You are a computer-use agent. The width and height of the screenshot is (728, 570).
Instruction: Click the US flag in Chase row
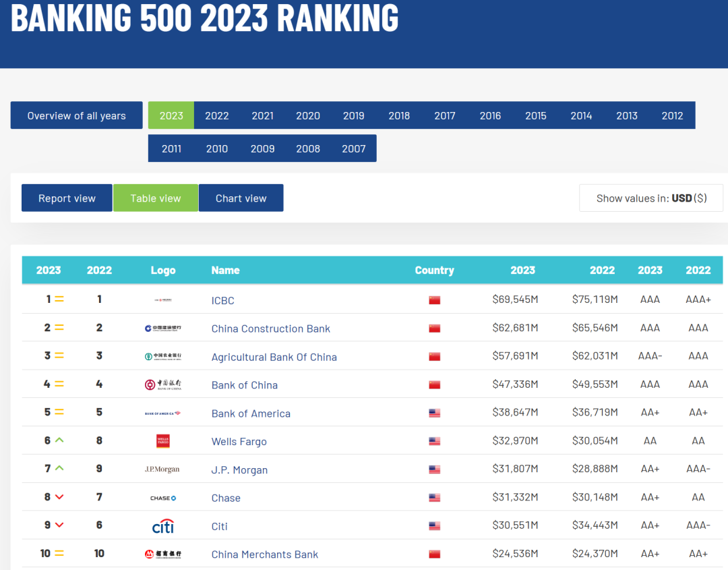[x=435, y=498]
